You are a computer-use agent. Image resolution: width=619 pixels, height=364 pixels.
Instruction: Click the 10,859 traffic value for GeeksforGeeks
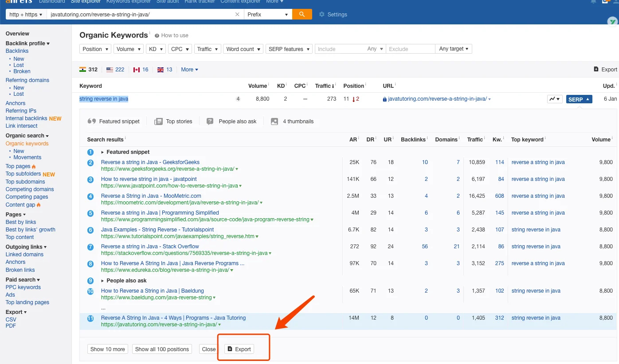477,162
